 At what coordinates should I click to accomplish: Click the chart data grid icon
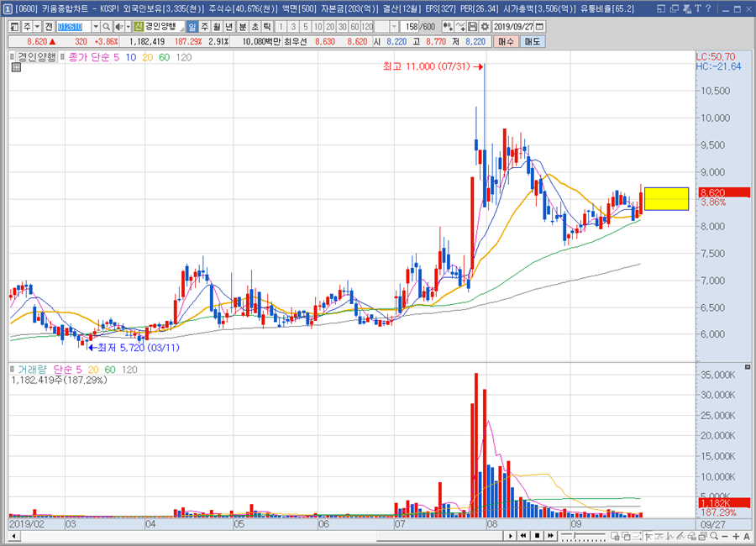pyautogui.click(x=16, y=67)
